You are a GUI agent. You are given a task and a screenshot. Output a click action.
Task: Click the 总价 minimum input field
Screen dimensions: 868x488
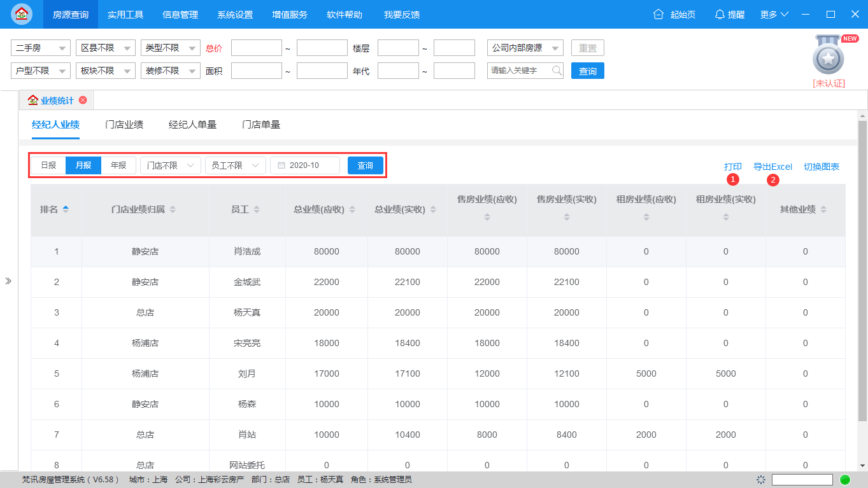tap(257, 48)
